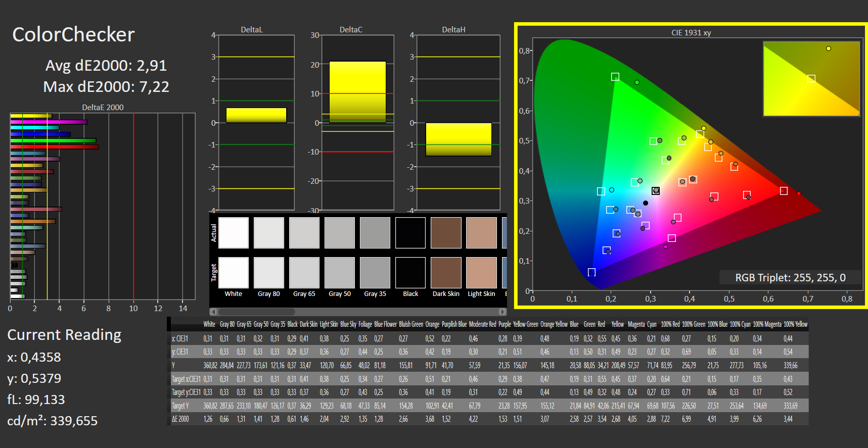Image resolution: width=868 pixels, height=448 pixels.
Task: Click the Target Light Skin swatch
Action: (481, 273)
